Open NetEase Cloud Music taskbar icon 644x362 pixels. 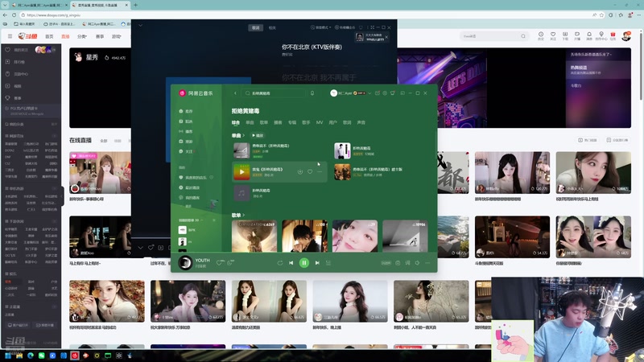(75, 356)
